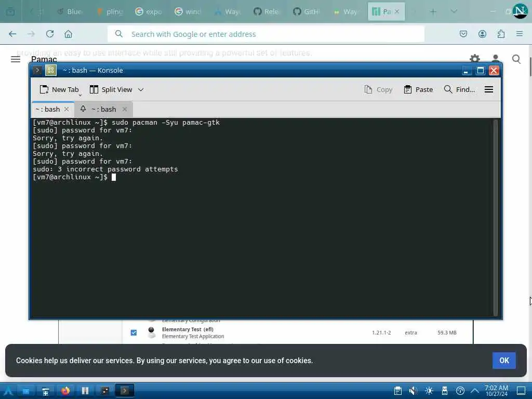This screenshot has height=399, width=532.
Task: Click inside the terminal at the prompt
Action: coord(114,177)
